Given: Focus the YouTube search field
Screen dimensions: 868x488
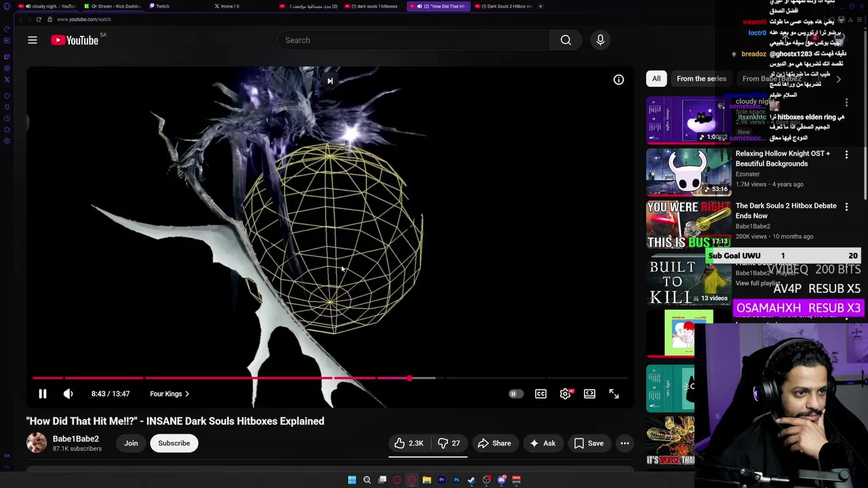Looking at the screenshot, I should coord(414,40).
